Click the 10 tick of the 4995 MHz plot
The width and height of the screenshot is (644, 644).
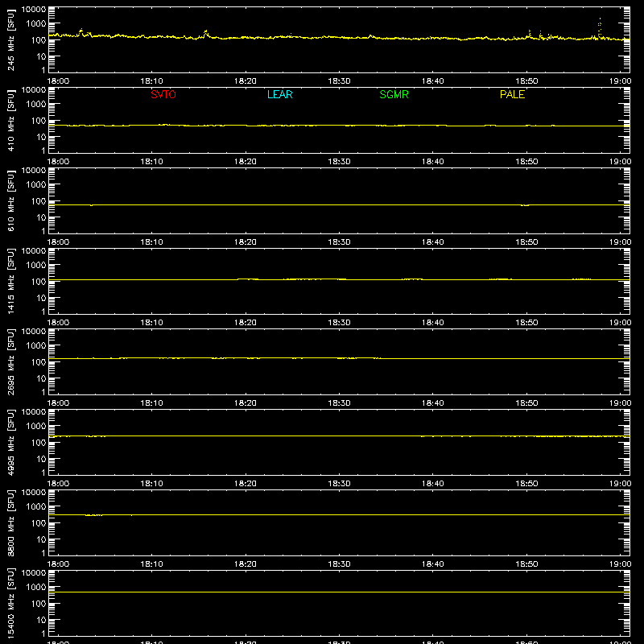tap(42, 459)
